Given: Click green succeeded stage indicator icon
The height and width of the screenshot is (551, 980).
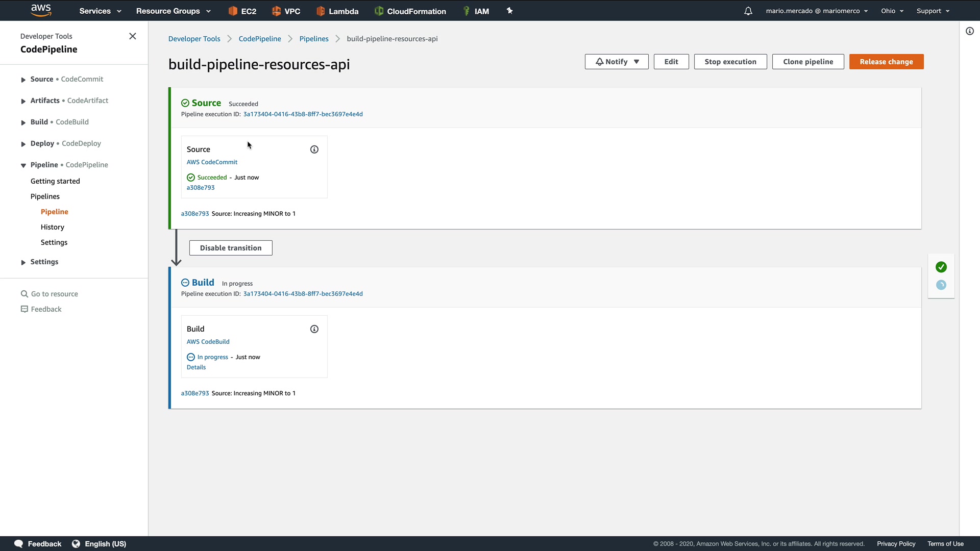Looking at the screenshot, I should (941, 267).
